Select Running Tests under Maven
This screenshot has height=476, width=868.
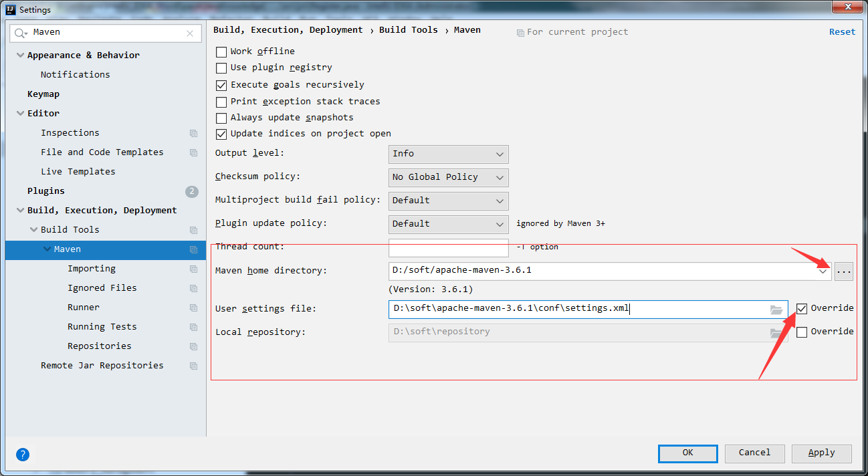pyautogui.click(x=102, y=327)
